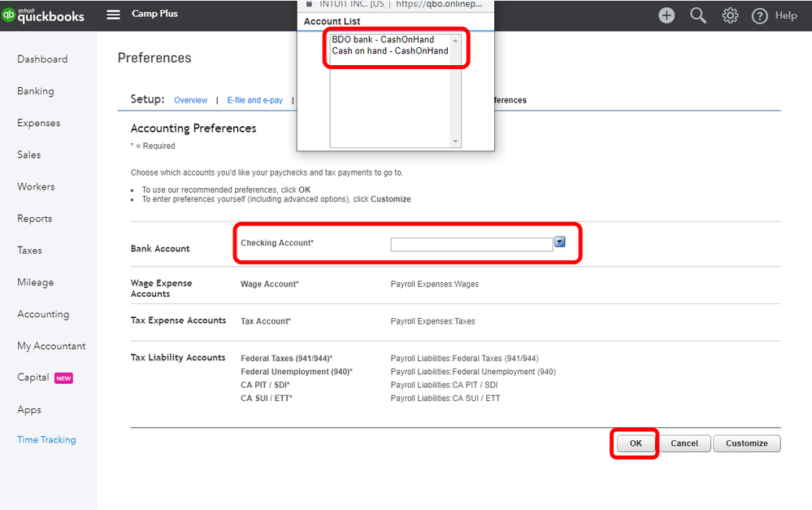This screenshot has height=510, width=812.
Task: Click the popup URL address text
Action: click(x=439, y=4)
